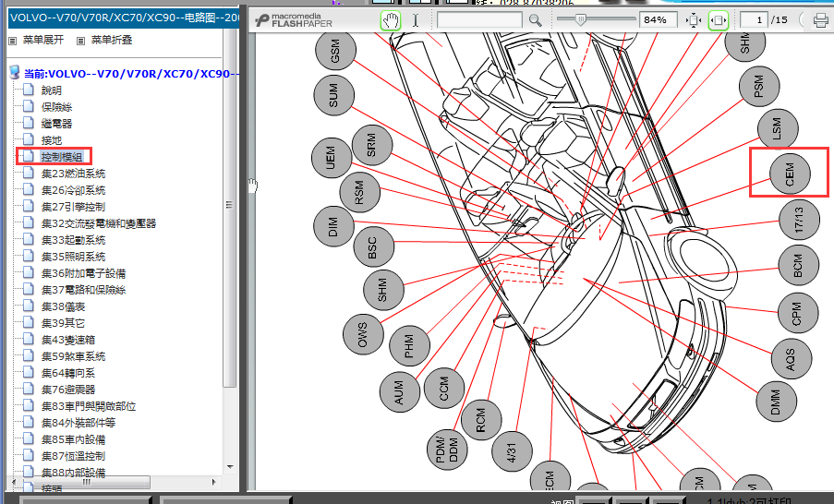Click the root node icon beside 当前:VOLVO

(15, 73)
